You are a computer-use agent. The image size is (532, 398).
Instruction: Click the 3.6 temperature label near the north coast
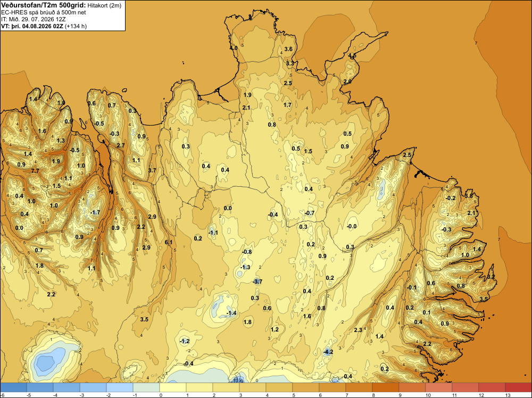pyautogui.click(x=288, y=49)
